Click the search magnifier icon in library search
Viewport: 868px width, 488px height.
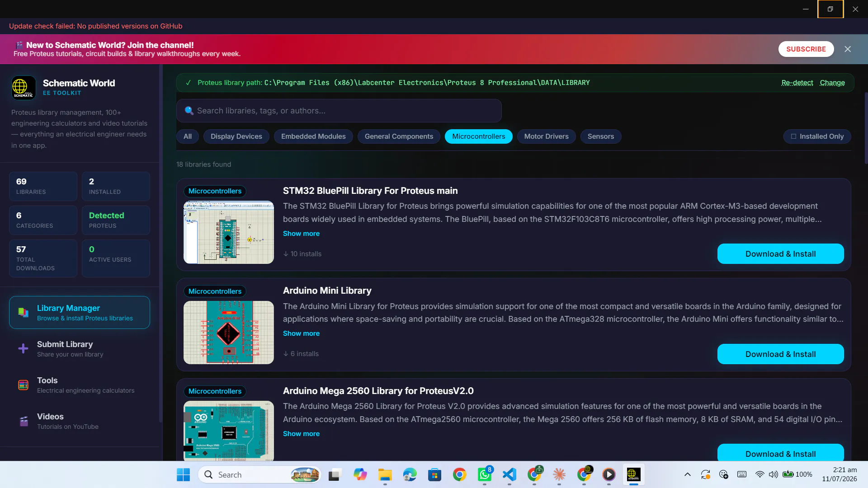tap(189, 111)
